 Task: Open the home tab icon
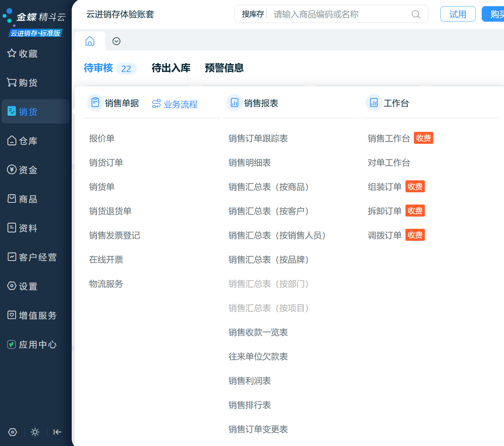pyautogui.click(x=90, y=41)
